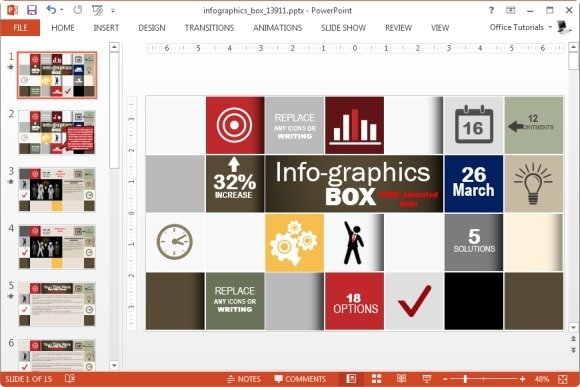580x387 pixels.
Task: Click the zoom percentage 48% label
Action: tap(542, 379)
